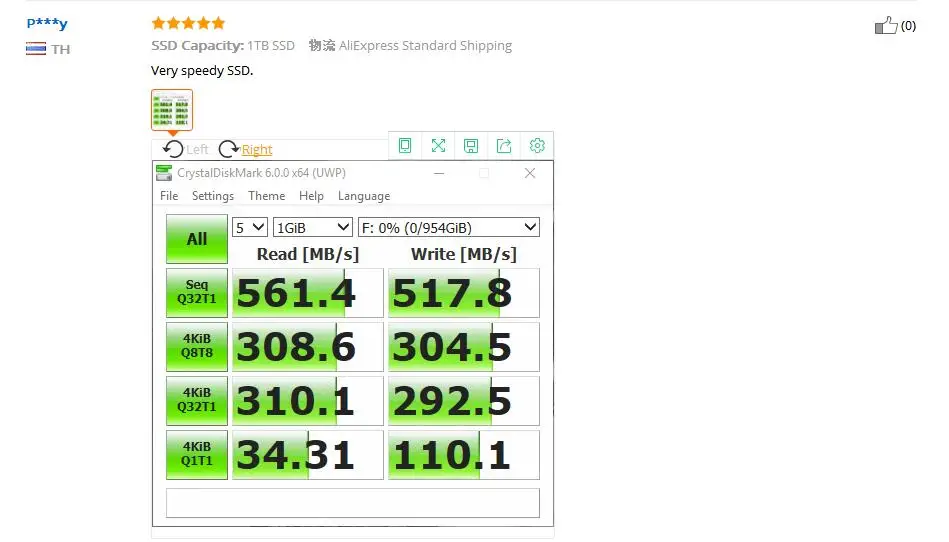
Task: Open the Theme menu
Action: (x=266, y=196)
